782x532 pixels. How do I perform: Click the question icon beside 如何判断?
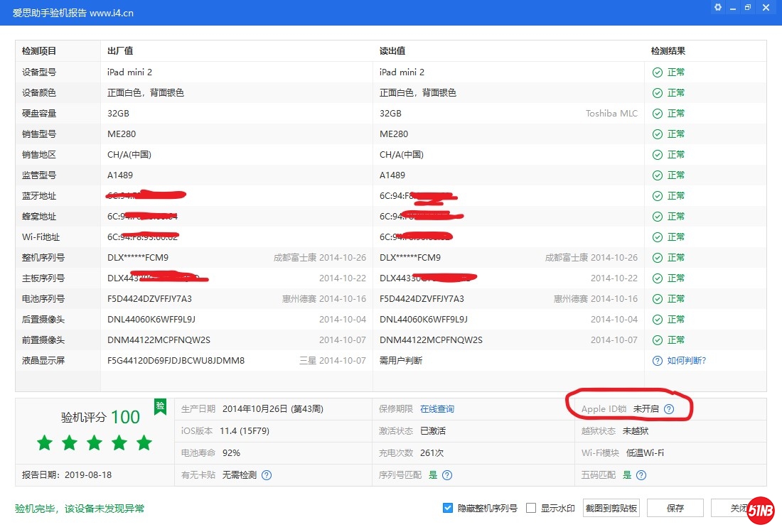658,361
